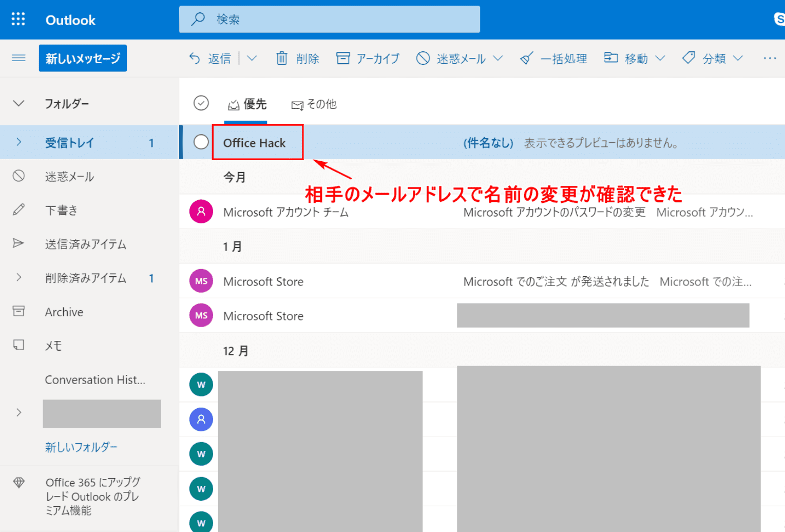This screenshot has width=785, height=532.
Task: Open more toolbar options ellipsis
Action: coord(770,59)
